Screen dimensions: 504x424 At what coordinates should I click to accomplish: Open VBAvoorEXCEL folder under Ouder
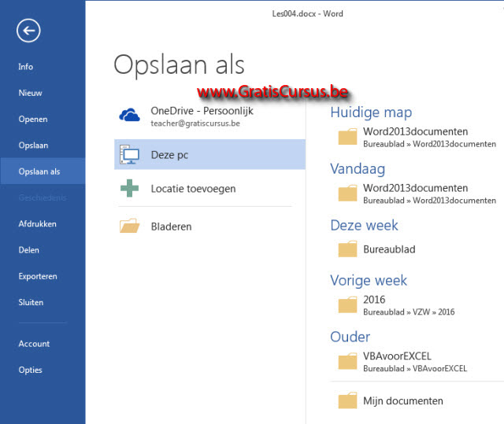pos(397,356)
